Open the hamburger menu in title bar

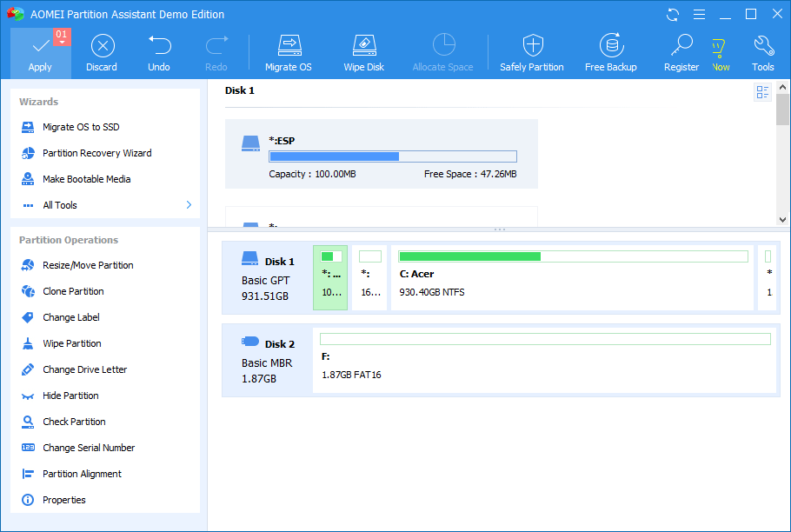pos(699,14)
